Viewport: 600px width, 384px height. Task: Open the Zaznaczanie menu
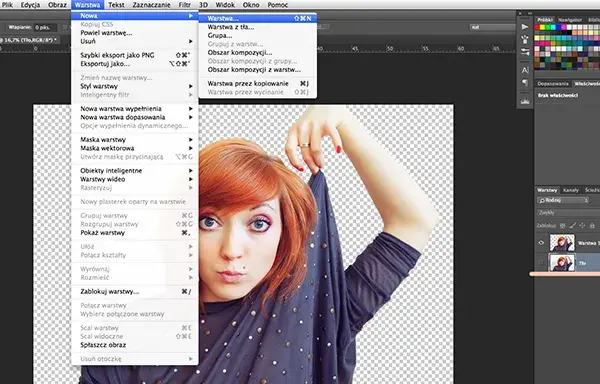tap(152, 5)
